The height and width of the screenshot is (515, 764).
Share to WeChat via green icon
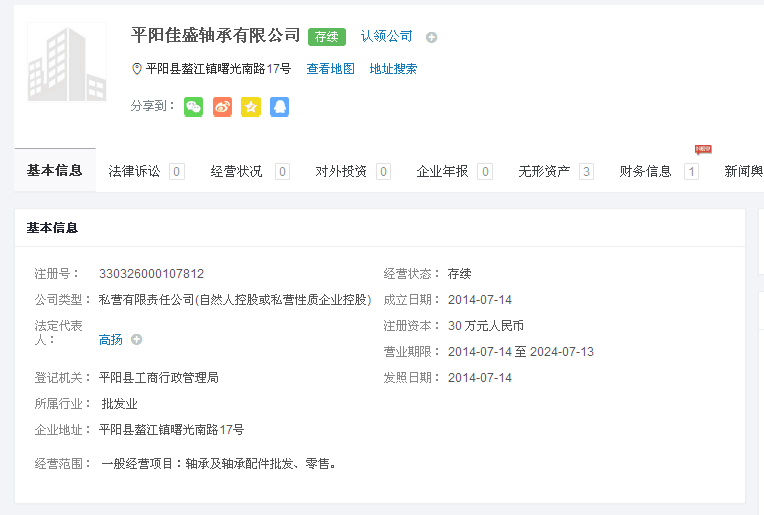tap(194, 106)
